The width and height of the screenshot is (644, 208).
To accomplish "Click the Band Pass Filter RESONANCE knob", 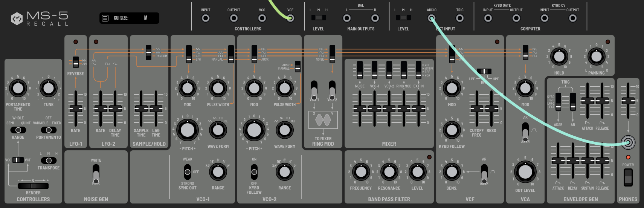I will pyautogui.click(x=389, y=172).
